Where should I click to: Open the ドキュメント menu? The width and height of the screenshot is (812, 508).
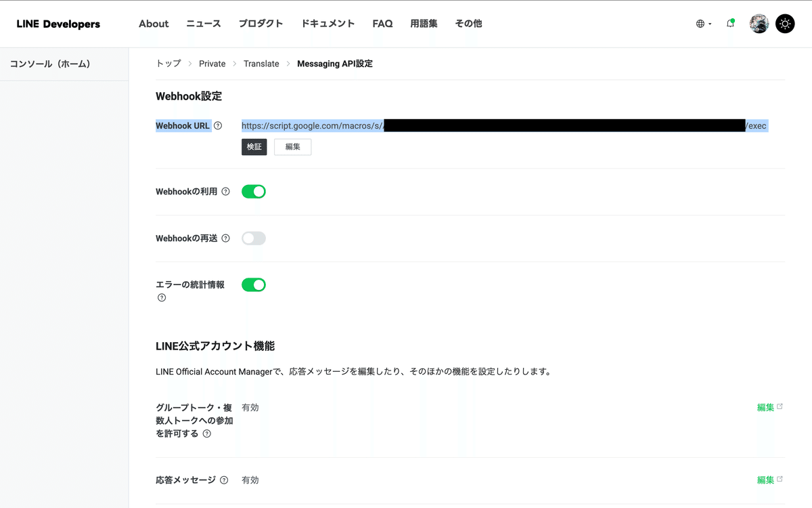(328, 24)
